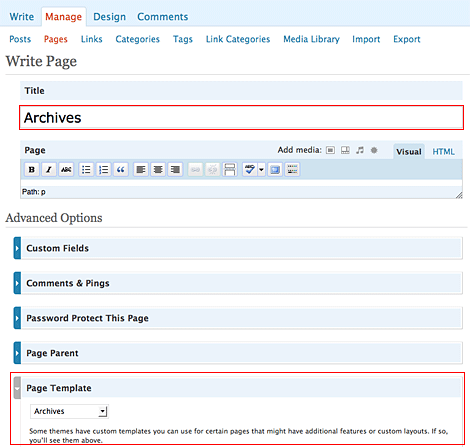
Task: Toggle the spellchecker icon
Action: 250,170
